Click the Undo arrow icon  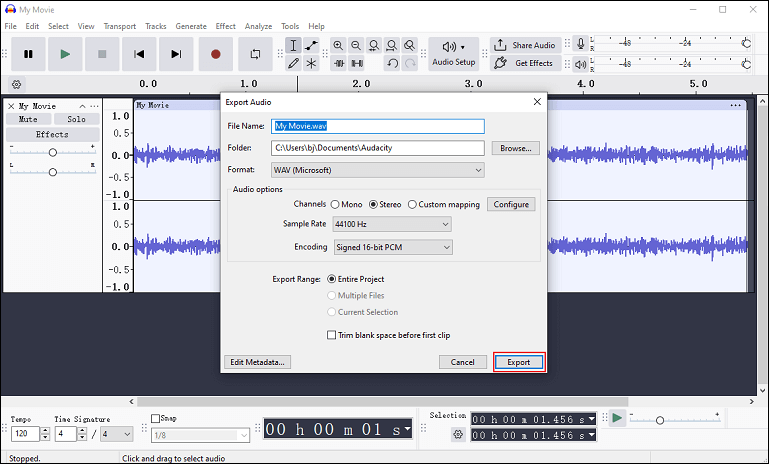[392, 63]
